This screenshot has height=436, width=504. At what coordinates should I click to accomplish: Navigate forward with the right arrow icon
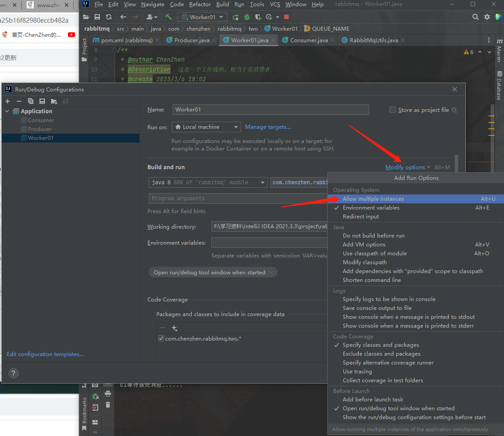coord(135,17)
